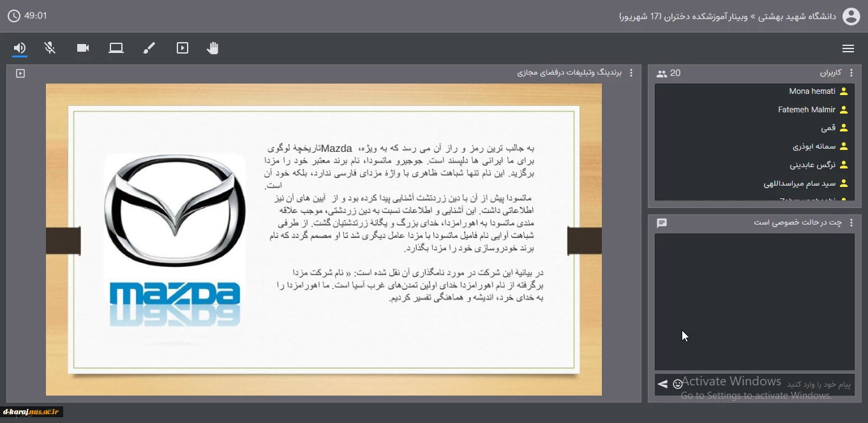Click Fatemeh Malmir's user avatar icon
This screenshot has height=423, width=868.
(x=844, y=110)
